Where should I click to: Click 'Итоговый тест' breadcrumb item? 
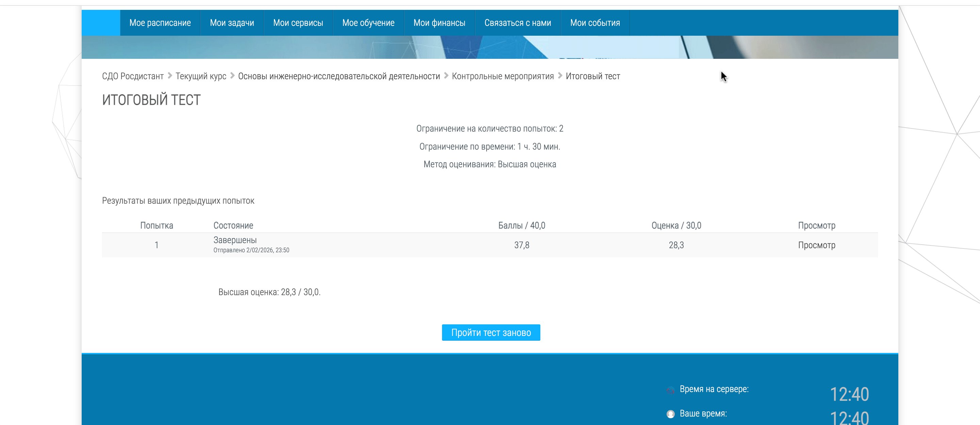(592, 76)
